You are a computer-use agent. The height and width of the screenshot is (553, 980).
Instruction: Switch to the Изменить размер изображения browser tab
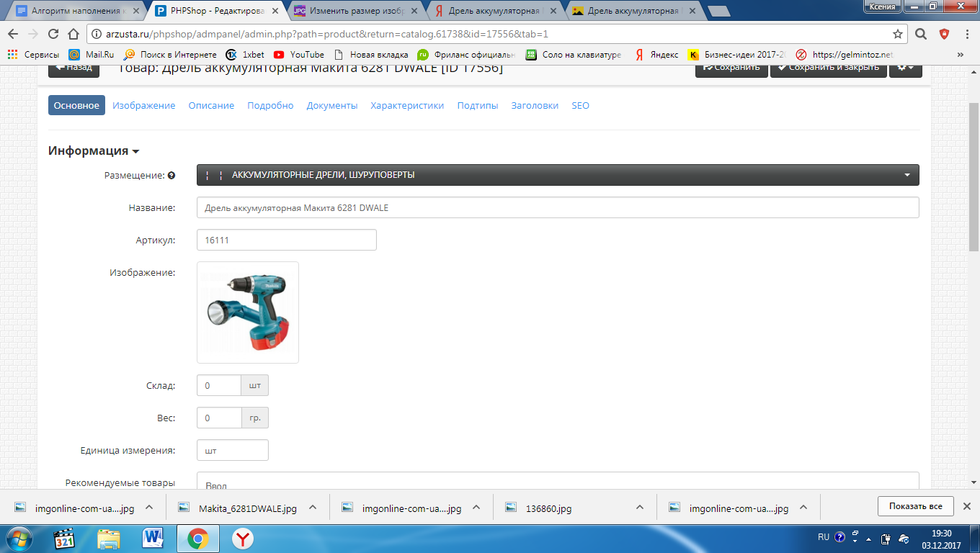357,11
